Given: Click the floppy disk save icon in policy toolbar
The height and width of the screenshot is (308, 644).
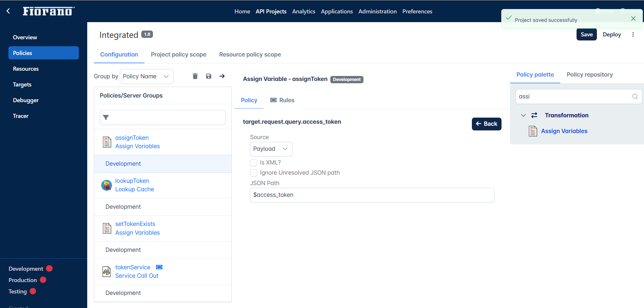Looking at the screenshot, I should tap(208, 76).
